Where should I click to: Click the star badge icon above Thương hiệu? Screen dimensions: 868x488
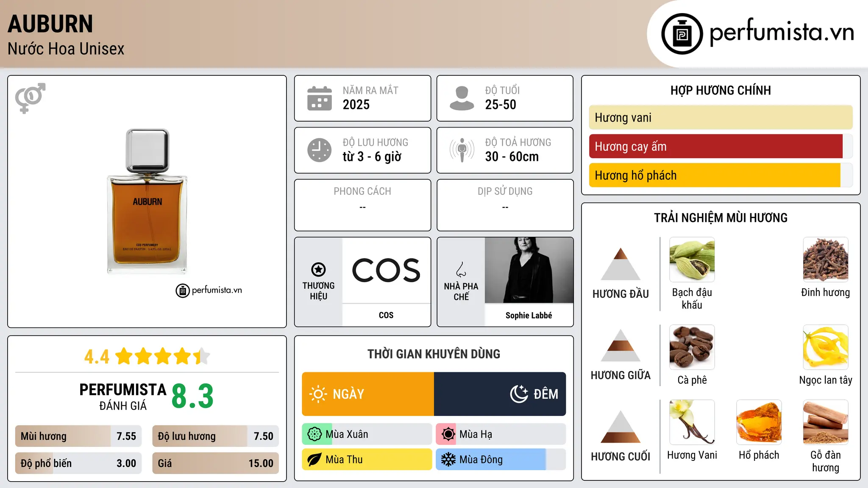[318, 269]
